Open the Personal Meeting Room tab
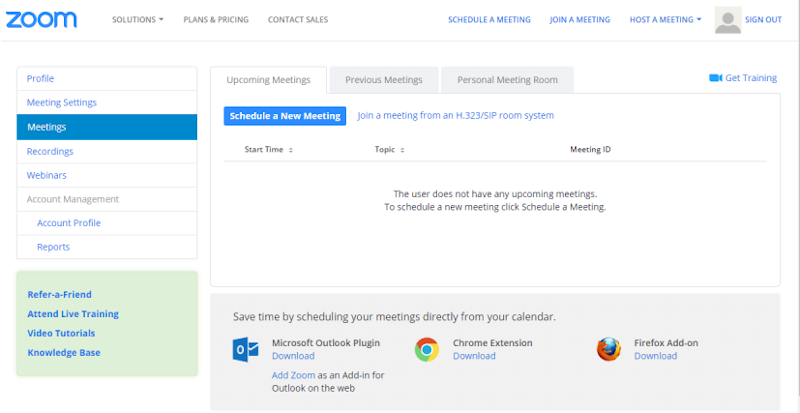Screen dimensions: 800x413 (507, 80)
